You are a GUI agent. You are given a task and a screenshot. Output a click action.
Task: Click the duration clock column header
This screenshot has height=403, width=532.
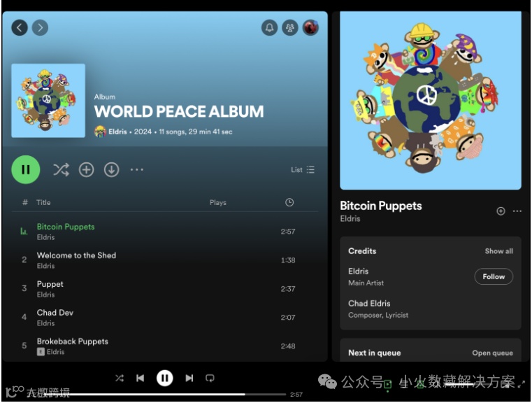point(289,202)
